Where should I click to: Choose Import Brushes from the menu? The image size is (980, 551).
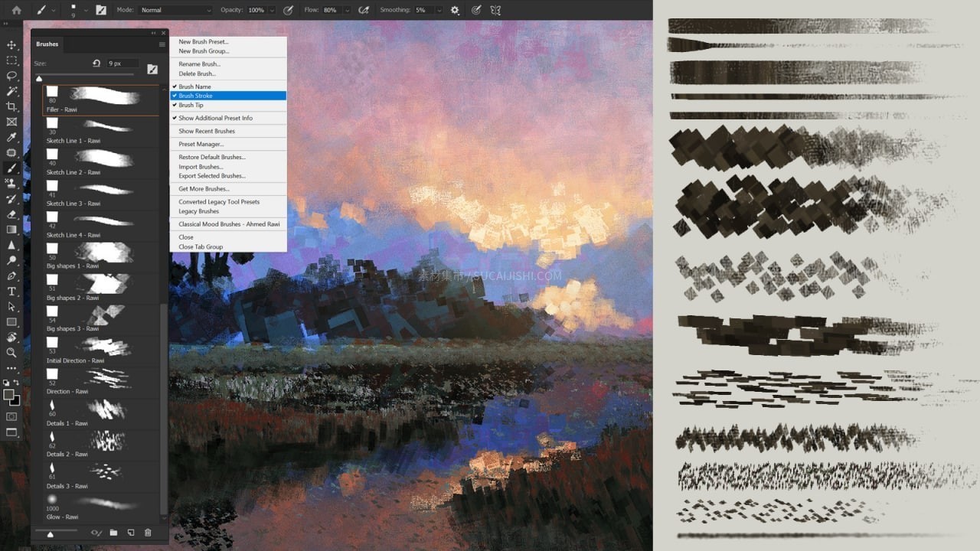[x=201, y=167]
